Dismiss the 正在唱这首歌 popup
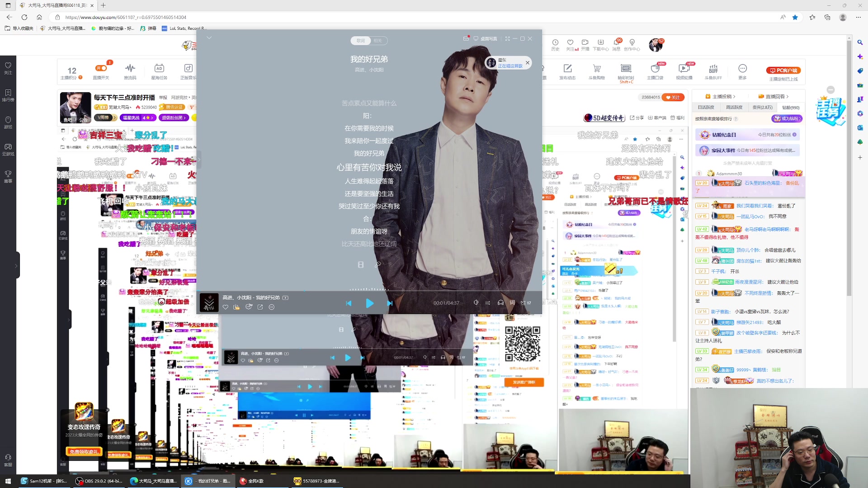The image size is (868, 488). (x=527, y=63)
